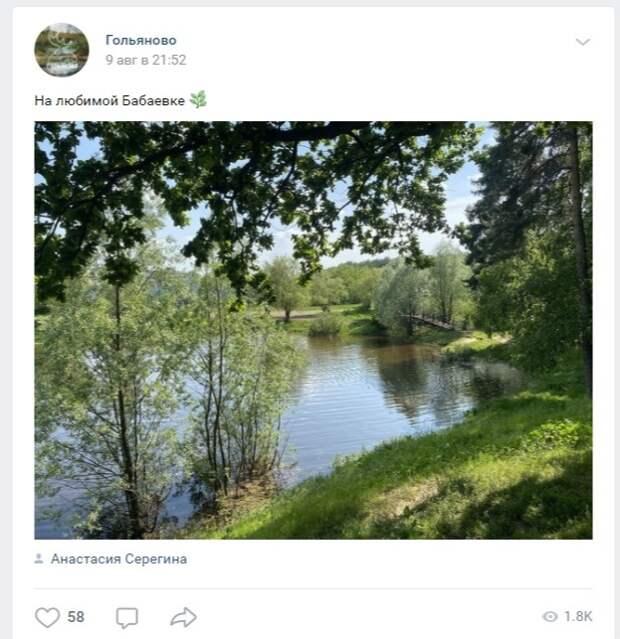Share the post using the arrow icon

(x=183, y=617)
